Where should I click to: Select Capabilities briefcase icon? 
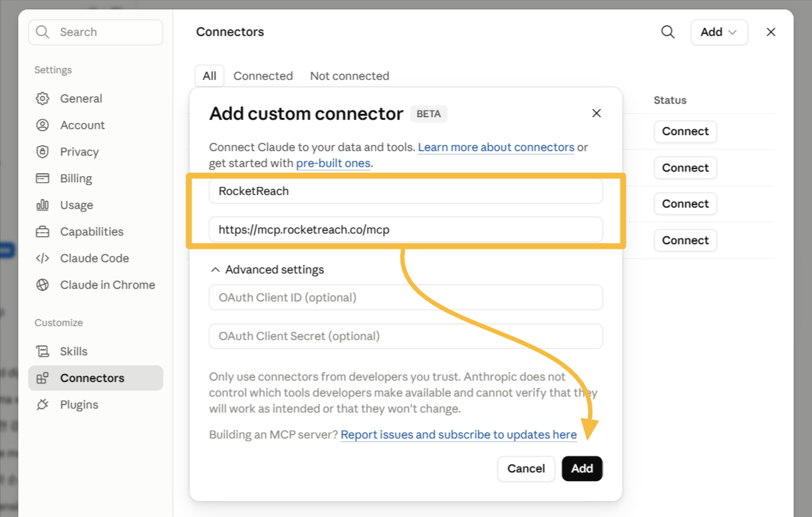(x=43, y=232)
